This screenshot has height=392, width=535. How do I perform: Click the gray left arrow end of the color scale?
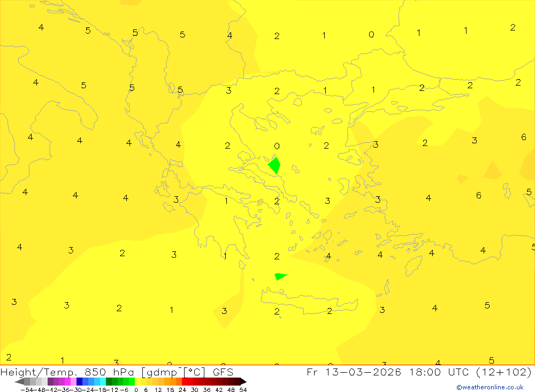[19, 381]
